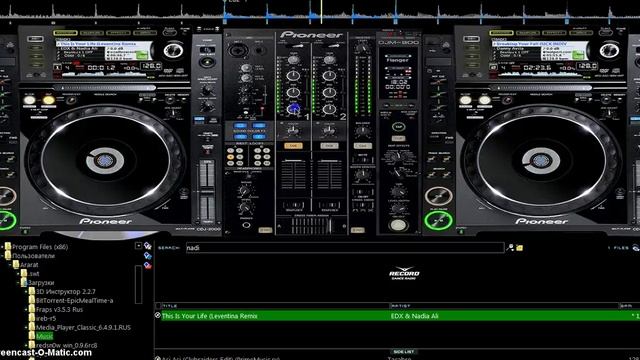
Task: Toggle bottom-left sound color FX button
Action: point(240,136)
